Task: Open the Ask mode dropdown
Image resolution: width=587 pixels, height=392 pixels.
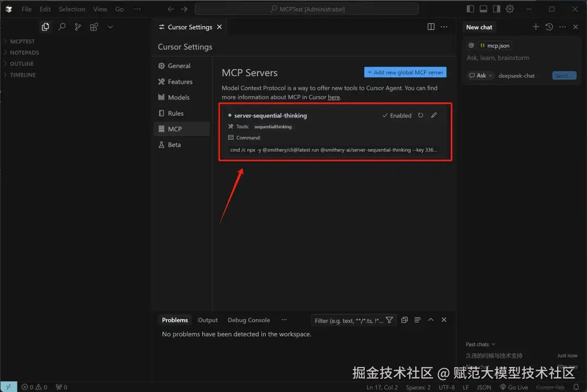Action: tap(480, 76)
